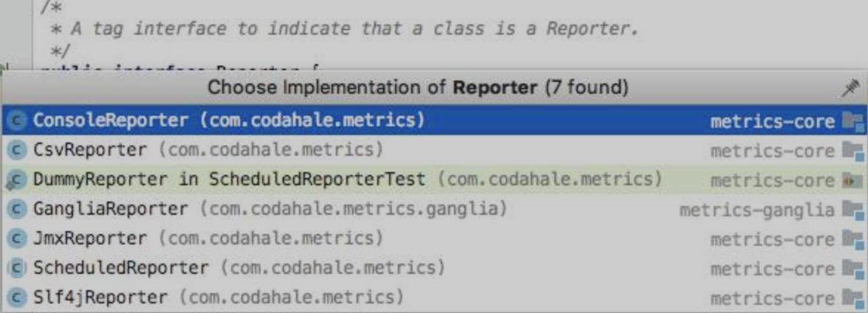Click metrics-ganglia module folder icon
The height and width of the screenshot is (313, 868).
[852, 209]
